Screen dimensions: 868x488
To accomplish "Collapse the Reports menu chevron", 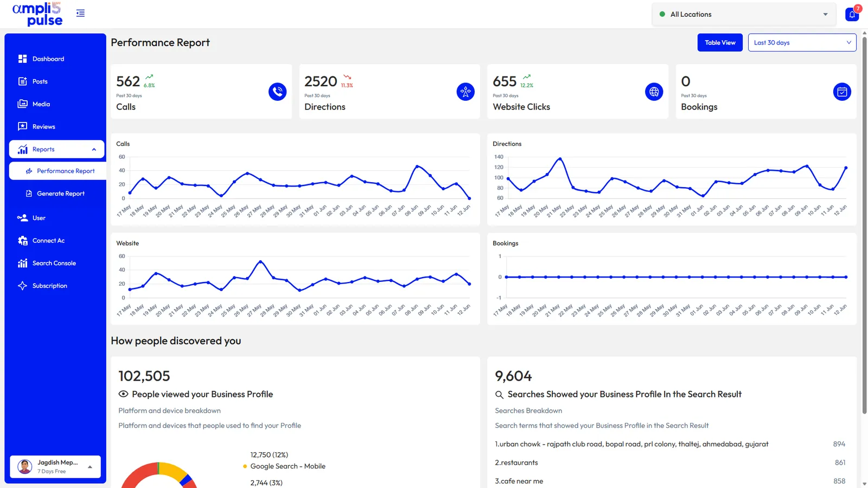I will pyautogui.click(x=94, y=150).
